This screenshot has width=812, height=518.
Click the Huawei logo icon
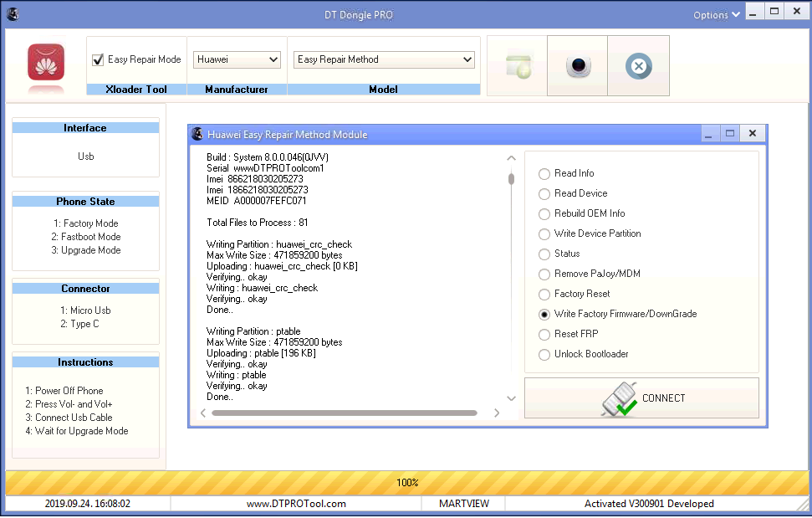coord(47,63)
